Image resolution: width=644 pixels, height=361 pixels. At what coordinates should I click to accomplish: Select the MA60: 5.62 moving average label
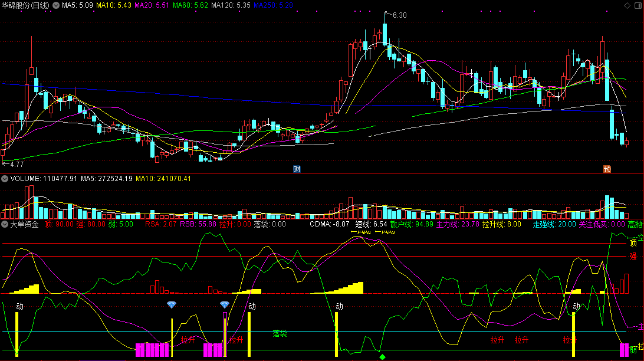(190, 5)
